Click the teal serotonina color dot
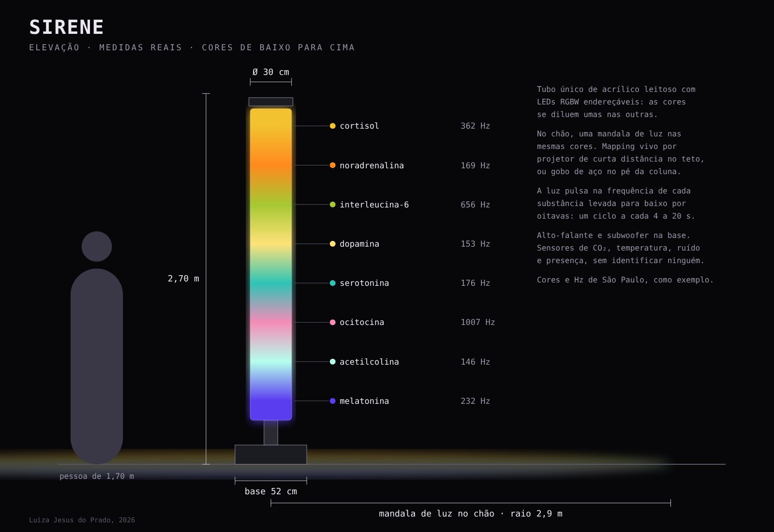Screen dimensions: 774x532 [x=332, y=283]
